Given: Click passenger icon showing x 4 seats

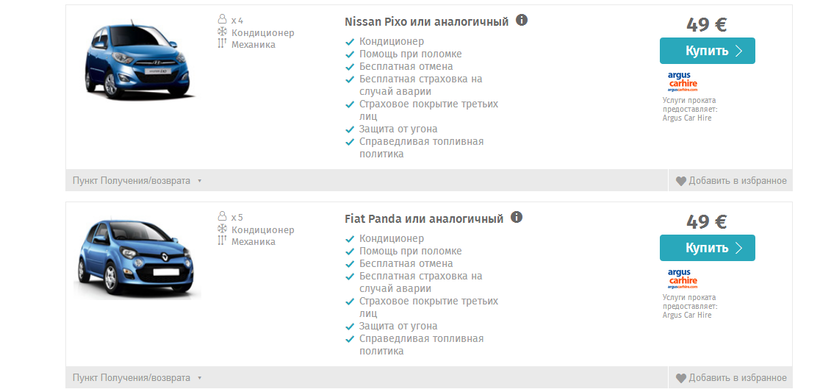Looking at the screenshot, I should 222,20.
